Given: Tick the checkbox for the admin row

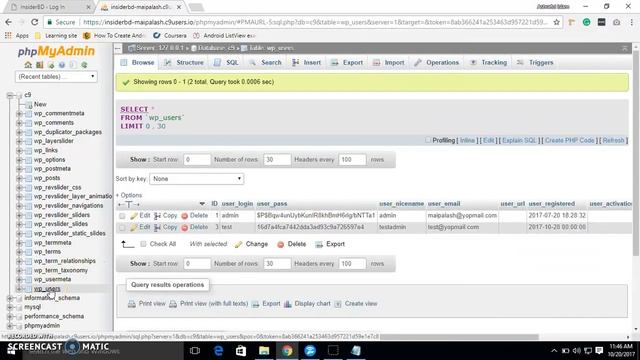Looking at the screenshot, I should click(x=122, y=216).
